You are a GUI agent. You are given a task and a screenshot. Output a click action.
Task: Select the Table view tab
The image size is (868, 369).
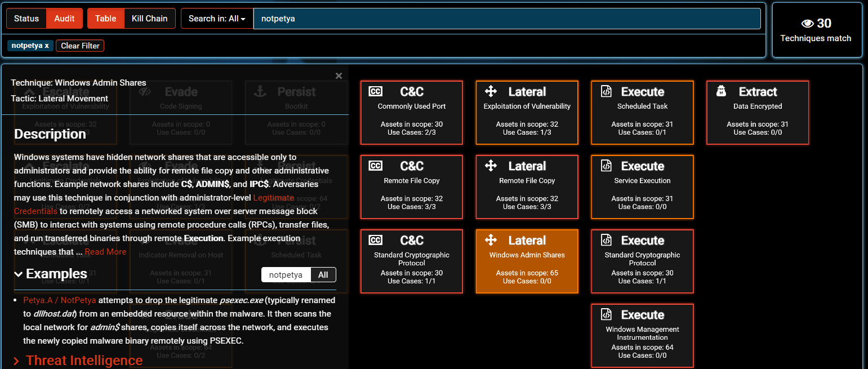[105, 19]
